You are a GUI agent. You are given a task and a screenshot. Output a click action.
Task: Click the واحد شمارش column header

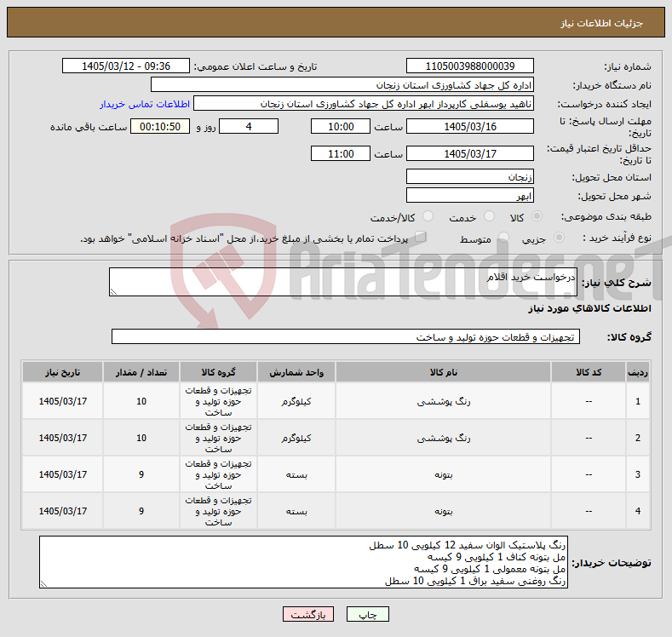point(296,372)
